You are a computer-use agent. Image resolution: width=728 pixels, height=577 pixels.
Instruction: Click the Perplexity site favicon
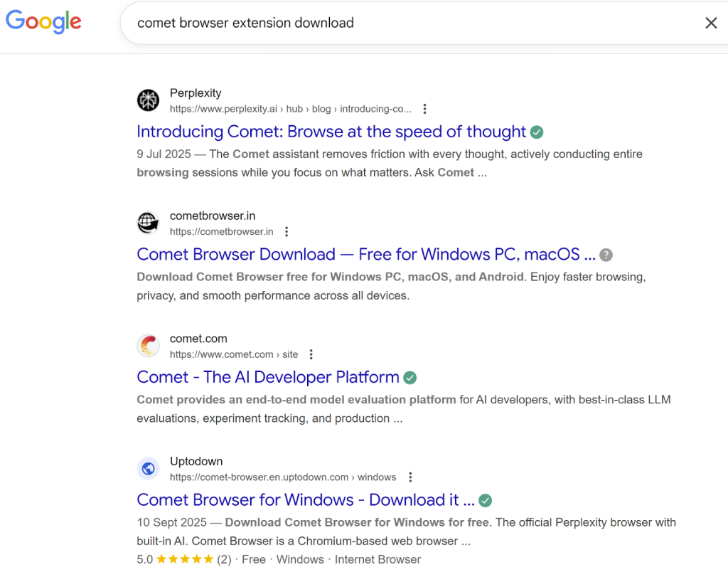[148, 100]
